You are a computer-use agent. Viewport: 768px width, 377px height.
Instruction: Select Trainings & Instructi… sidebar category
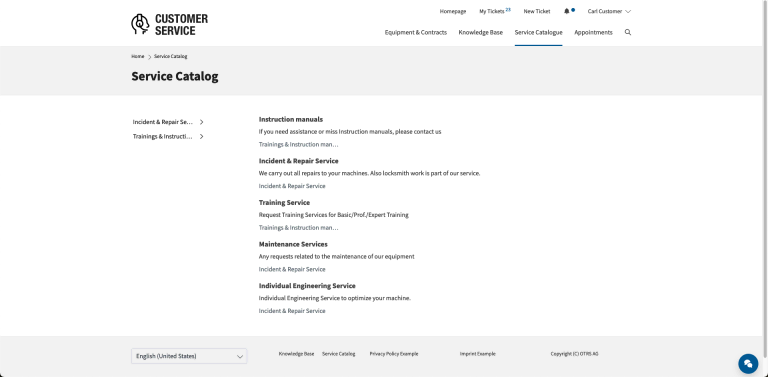163,137
